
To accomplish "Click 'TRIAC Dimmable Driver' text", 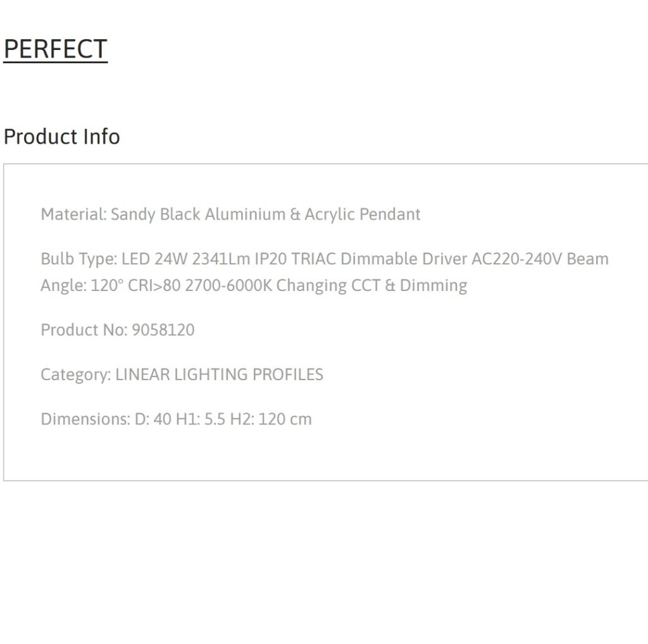I will 380,259.
